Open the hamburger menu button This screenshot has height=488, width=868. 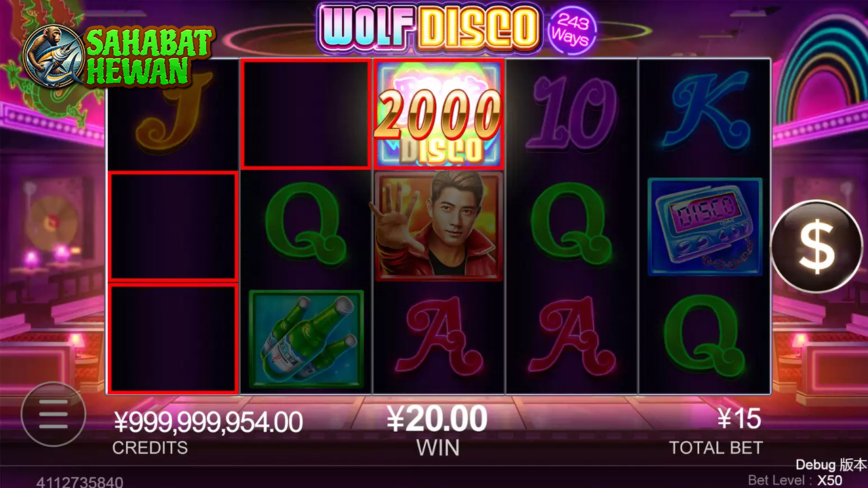pos(53,414)
